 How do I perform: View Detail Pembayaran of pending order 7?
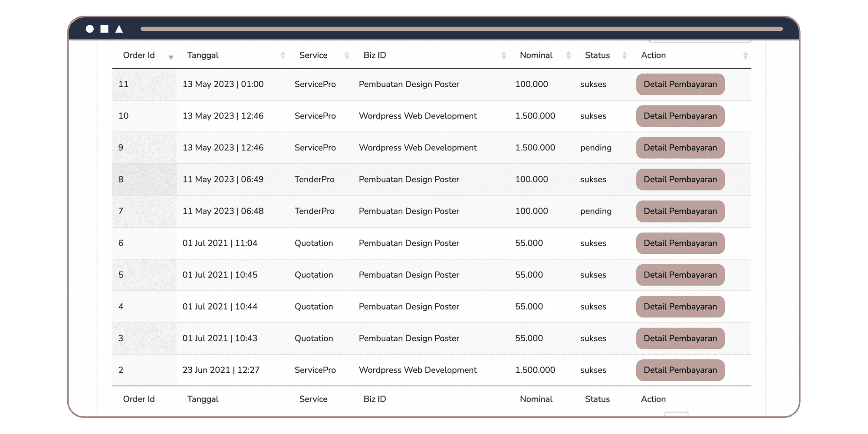point(680,211)
